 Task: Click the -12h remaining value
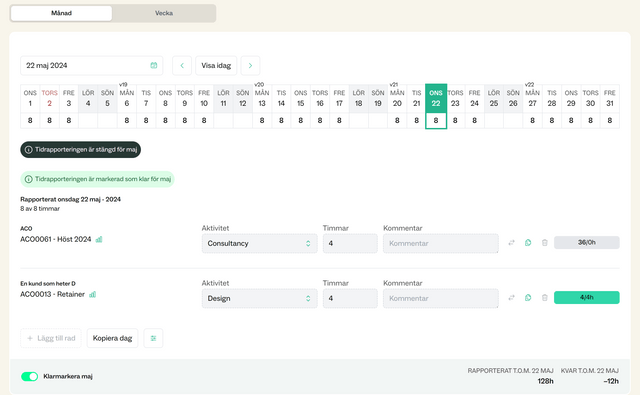tap(611, 381)
